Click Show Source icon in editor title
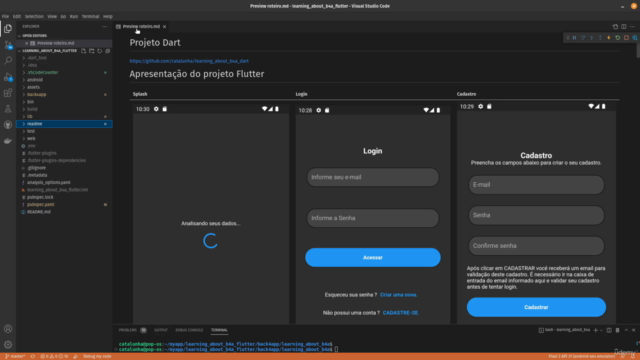 pyautogui.click(x=615, y=27)
